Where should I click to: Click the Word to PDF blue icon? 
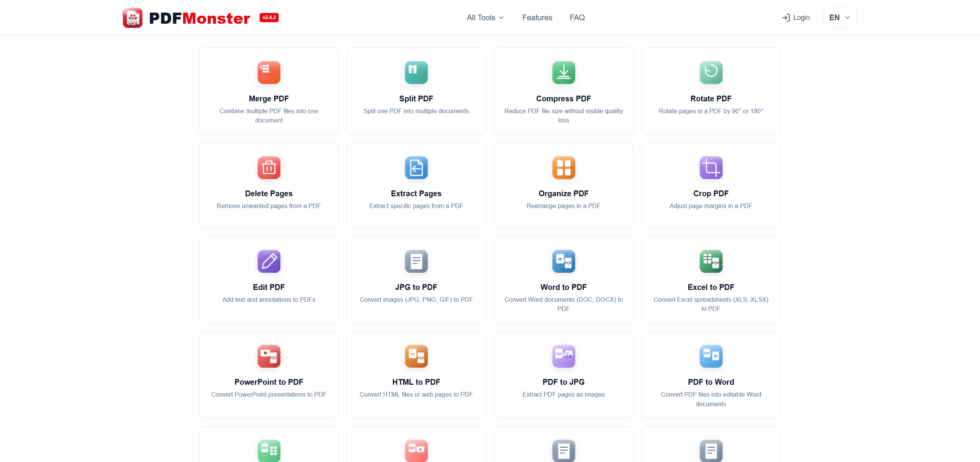(563, 262)
